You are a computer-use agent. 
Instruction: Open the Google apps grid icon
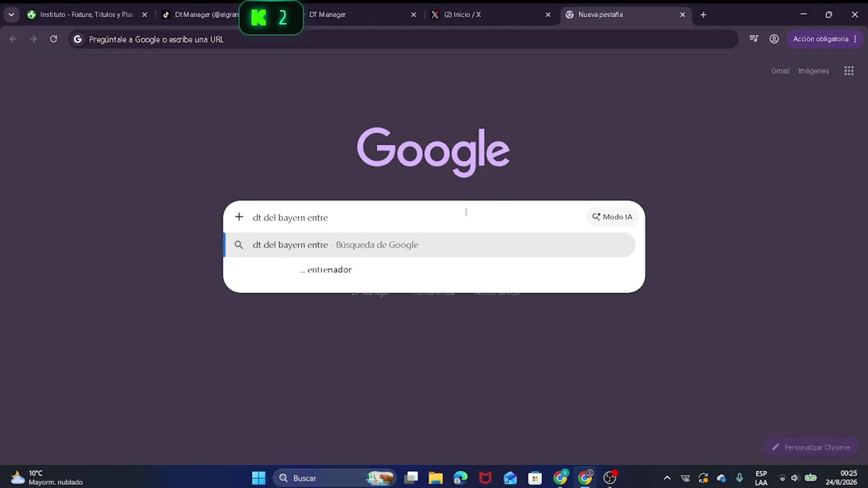click(848, 70)
